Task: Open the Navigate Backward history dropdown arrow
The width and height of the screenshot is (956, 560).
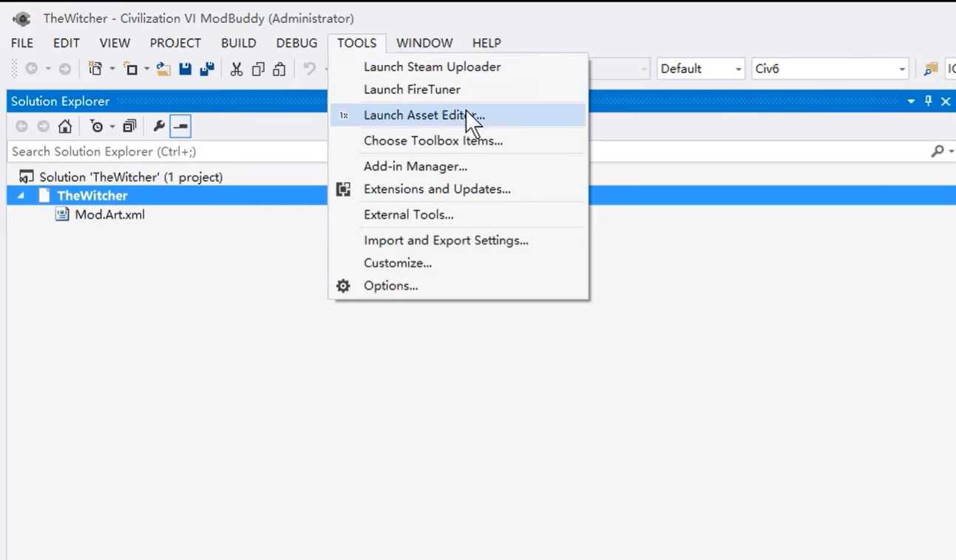Action: coord(48,69)
